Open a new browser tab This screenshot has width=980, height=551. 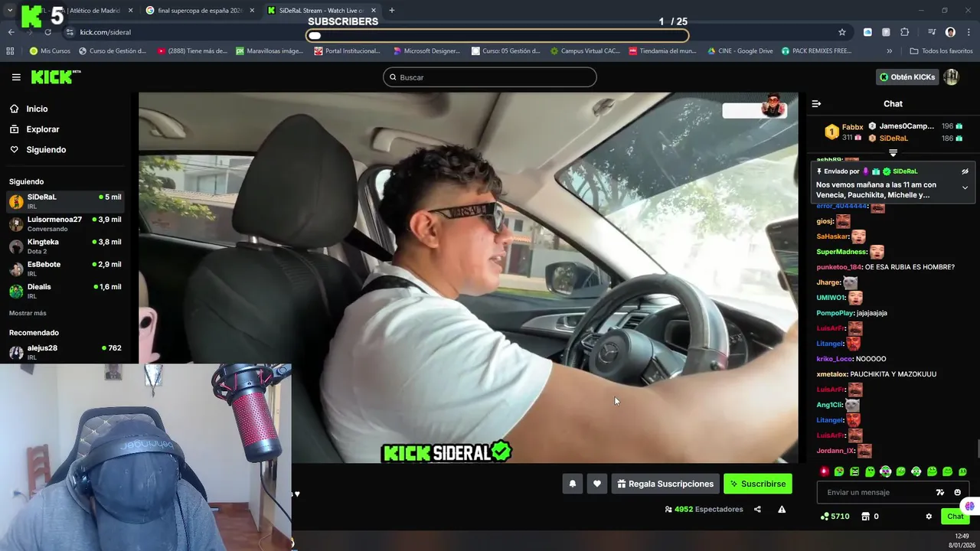[392, 11]
